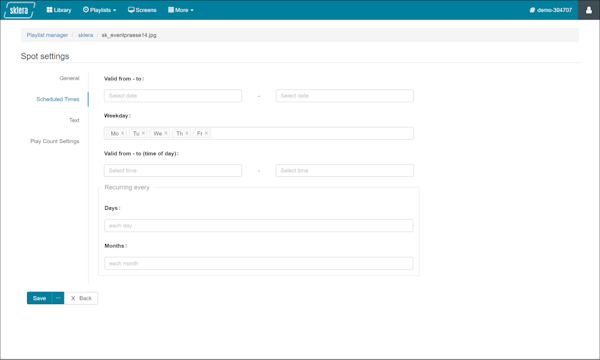Click the Back button
Screen dimensions: 600x360
pyautogui.click(x=81, y=298)
